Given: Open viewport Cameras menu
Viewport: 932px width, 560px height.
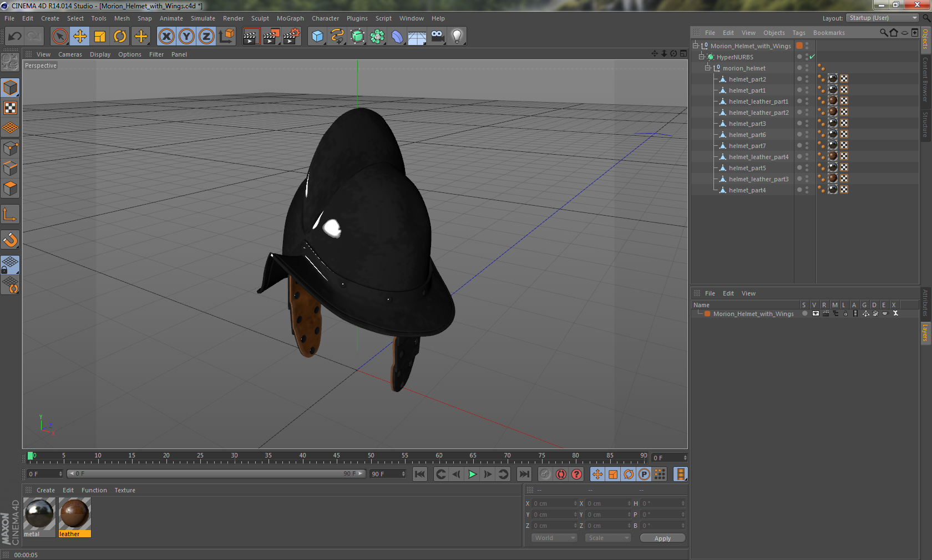Looking at the screenshot, I should tap(70, 54).
